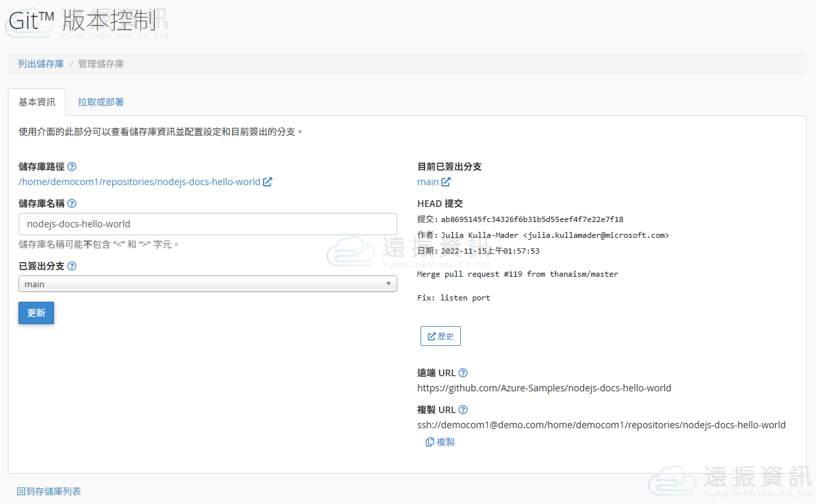This screenshot has width=816, height=504.
Task: Click 回到存儲庫列表 link
Action: click(49, 491)
